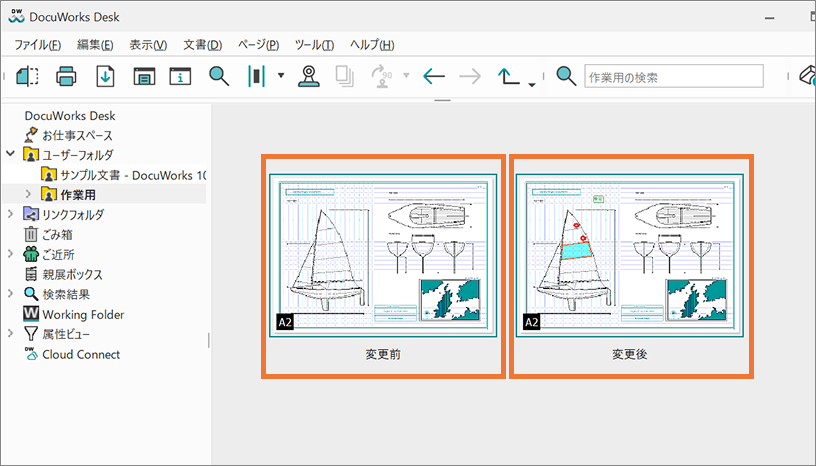Minimize the DocuWorks Desk window
Screen dimensions: 816x466
click(770, 18)
